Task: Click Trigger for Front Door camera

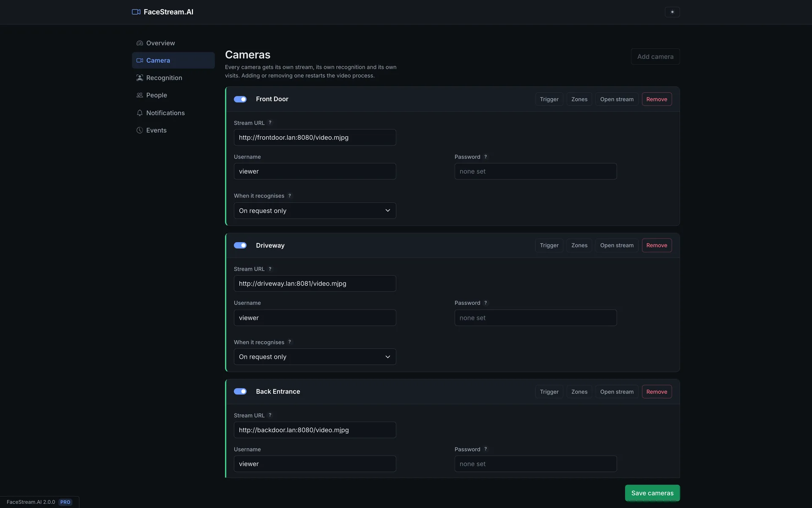Action: (x=549, y=99)
